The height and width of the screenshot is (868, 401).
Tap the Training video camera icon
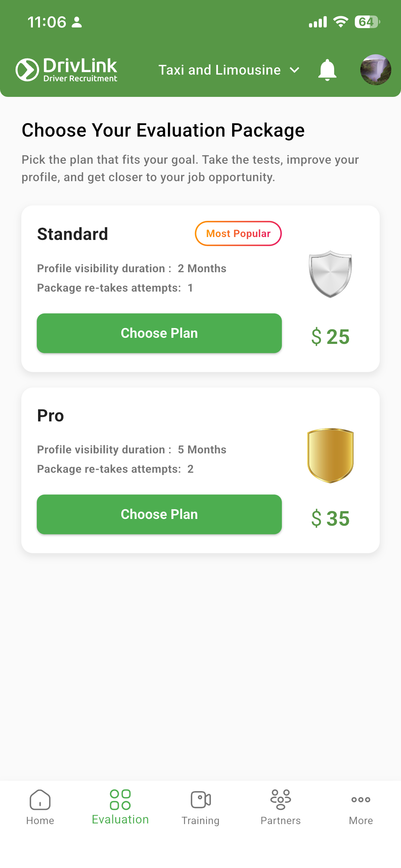click(200, 799)
